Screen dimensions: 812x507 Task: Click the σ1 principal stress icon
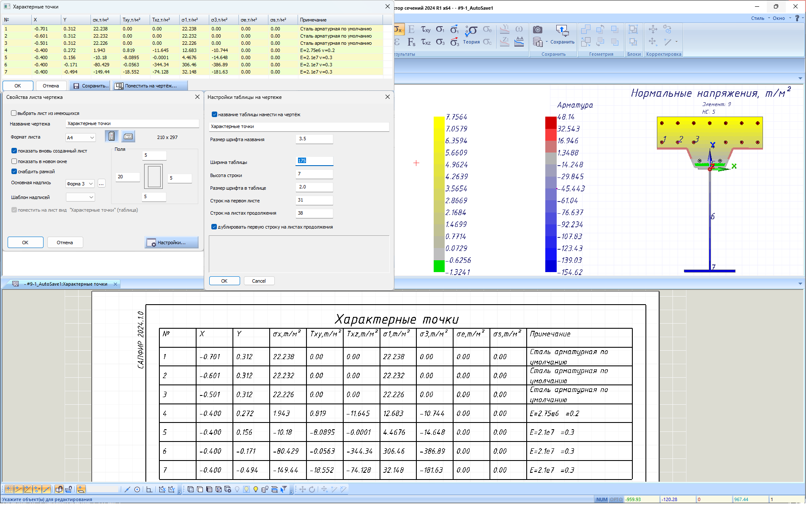coord(440,30)
